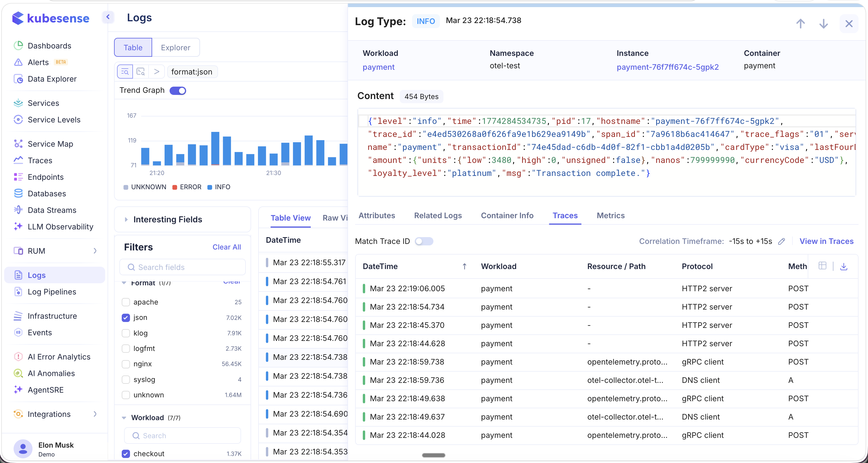Enable the Match Trace ID toggle
The height and width of the screenshot is (463, 868).
[x=424, y=242]
